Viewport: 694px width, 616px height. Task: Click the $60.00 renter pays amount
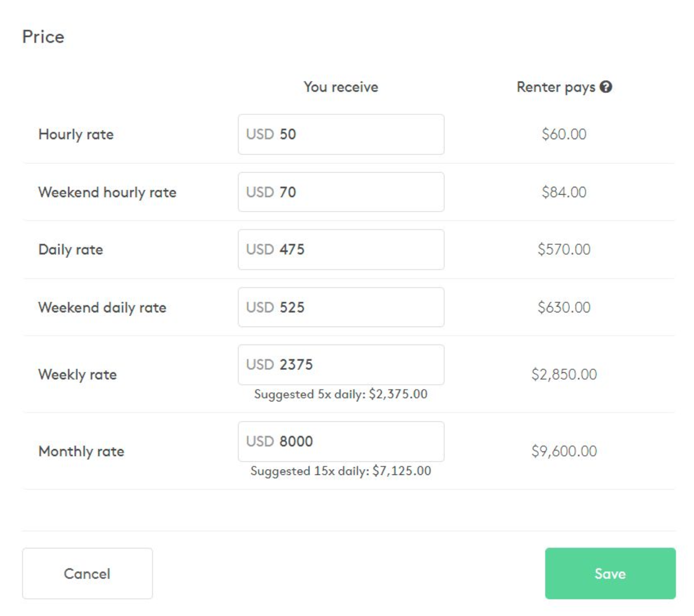click(x=564, y=134)
